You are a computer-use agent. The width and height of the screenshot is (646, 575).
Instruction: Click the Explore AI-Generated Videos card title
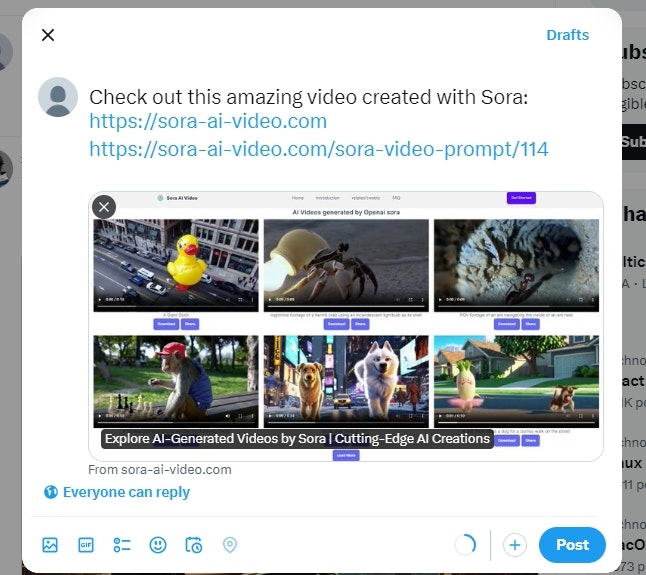pos(297,439)
